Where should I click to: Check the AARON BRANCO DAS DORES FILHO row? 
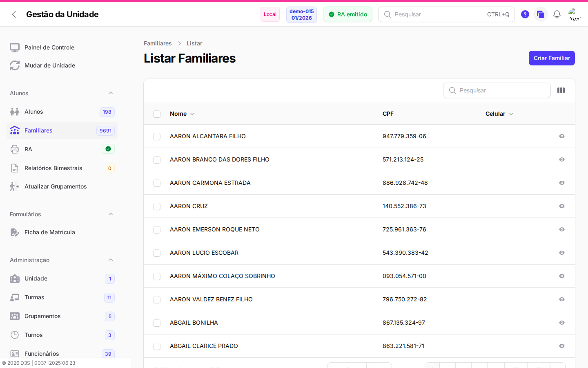tap(157, 160)
